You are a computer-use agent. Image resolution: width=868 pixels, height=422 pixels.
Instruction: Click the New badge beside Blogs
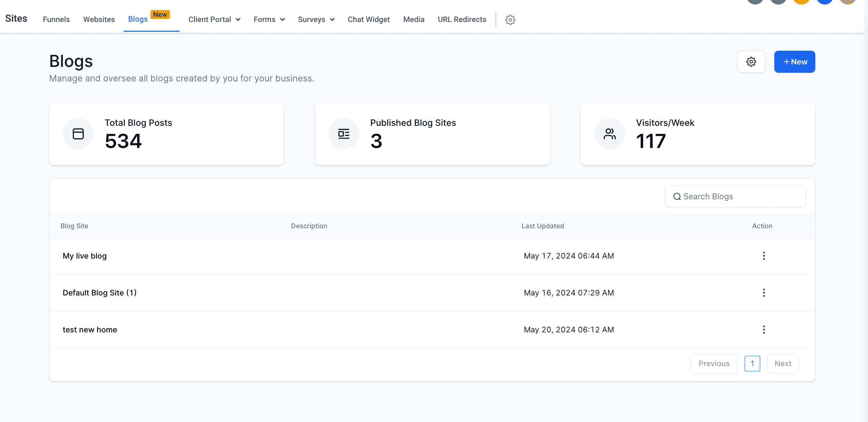tap(160, 14)
